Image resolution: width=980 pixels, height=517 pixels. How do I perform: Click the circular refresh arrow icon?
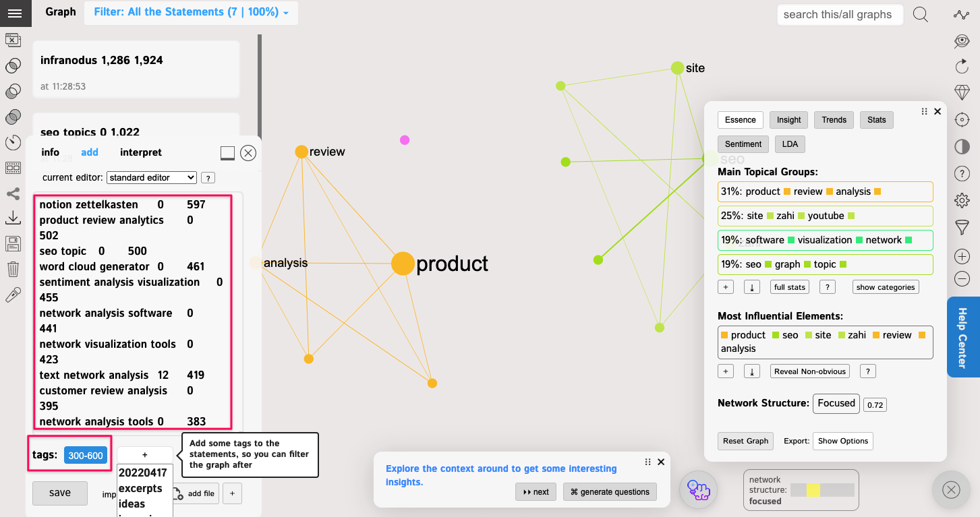pos(962,66)
